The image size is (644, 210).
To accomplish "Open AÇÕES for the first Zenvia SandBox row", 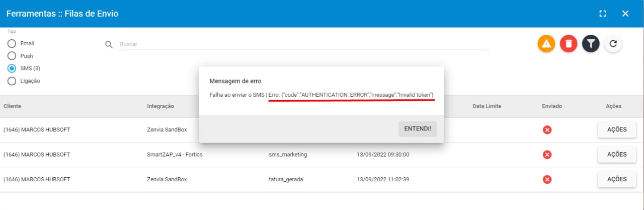I will pyautogui.click(x=617, y=129).
